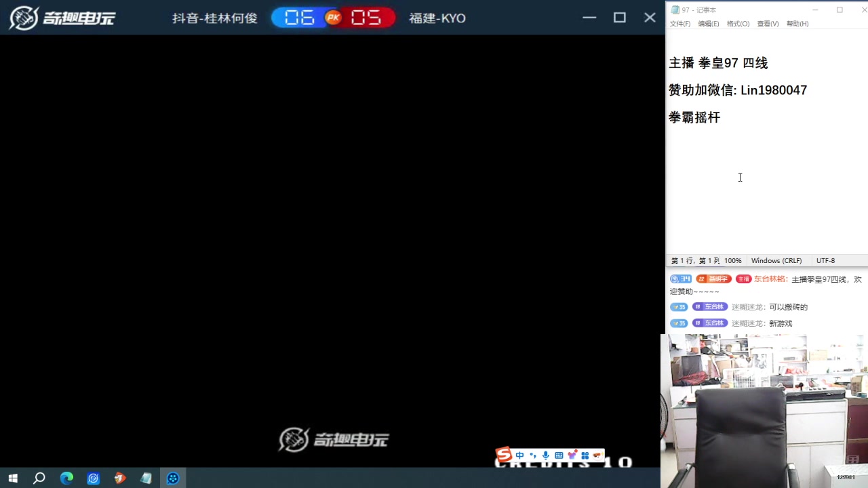868x488 pixels.
Task: Click player name 抖音-桂林何俊
Action: click(x=215, y=18)
